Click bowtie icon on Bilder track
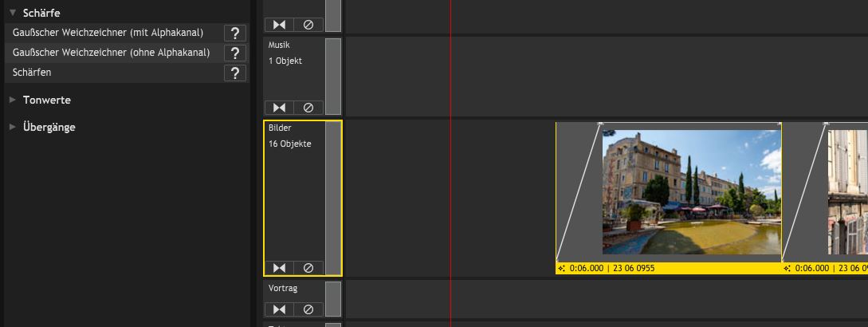Image resolution: width=868 pixels, height=327 pixels. (x=280, y=268)
